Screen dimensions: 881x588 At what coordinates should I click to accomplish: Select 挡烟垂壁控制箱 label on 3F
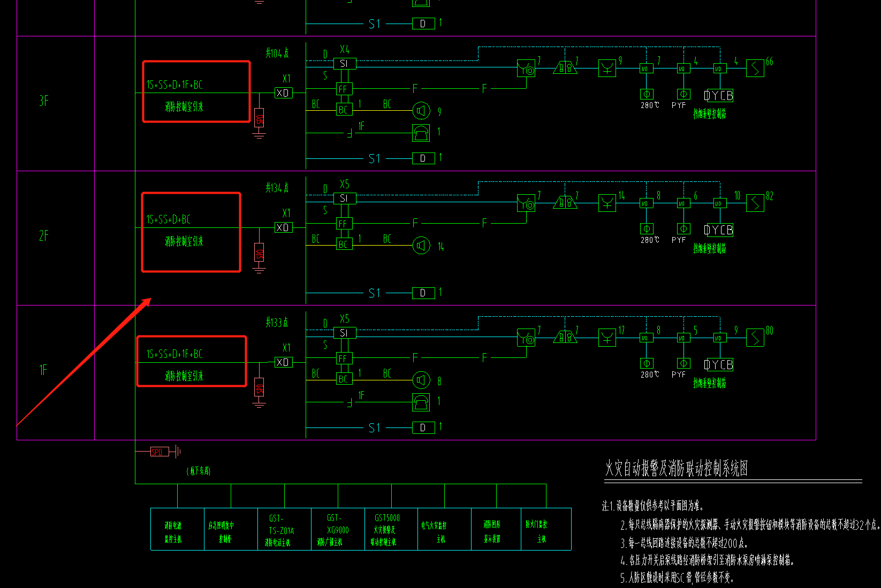coord(710,114)
